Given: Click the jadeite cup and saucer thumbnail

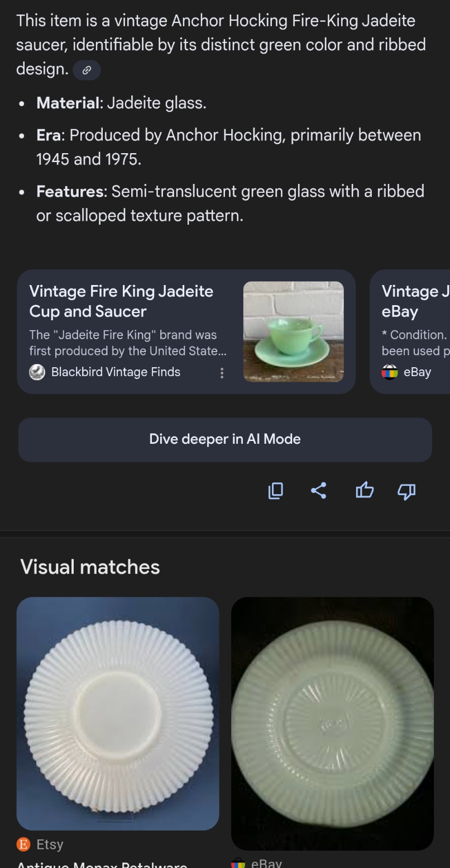Looking at the screenshot, I should (293, 331).
